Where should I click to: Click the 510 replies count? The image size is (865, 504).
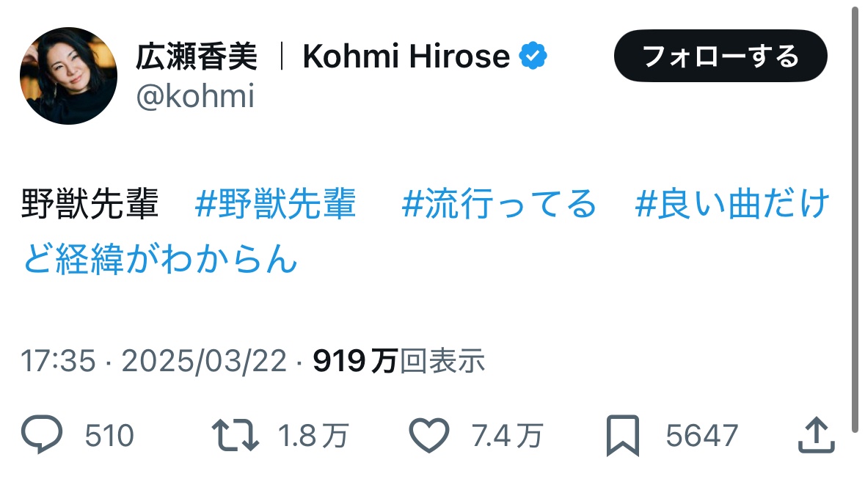[x=109, y=436]
